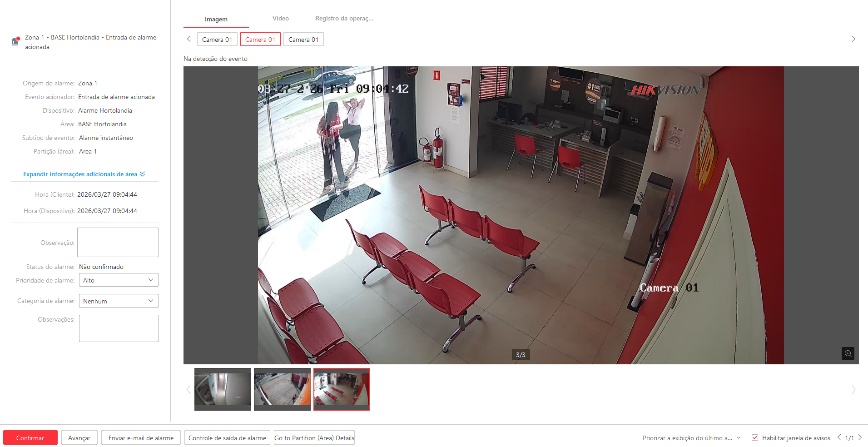This screenshot has height=447, width=868.
Task: Click Enviar e-mail de alarme button
Action: (x=141, y=438)
